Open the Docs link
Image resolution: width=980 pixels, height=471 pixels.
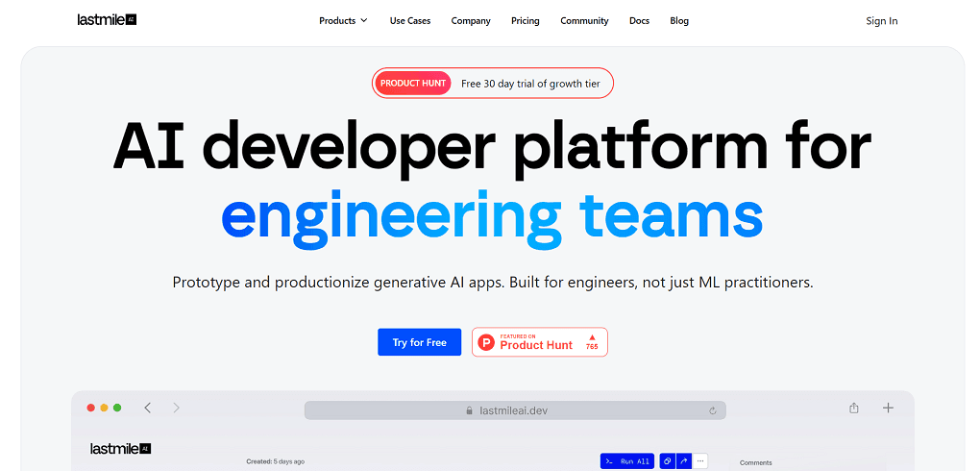click(639, 20)
